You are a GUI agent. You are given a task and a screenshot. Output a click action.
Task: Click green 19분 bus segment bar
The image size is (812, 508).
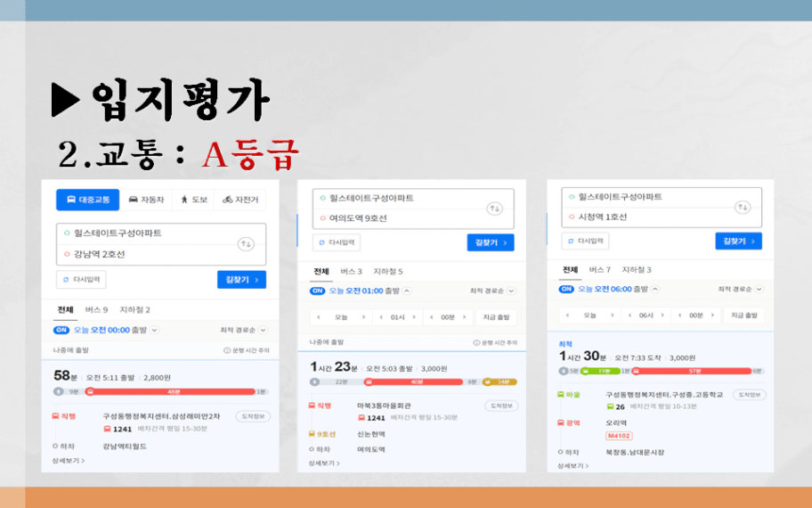coord(600,371)
